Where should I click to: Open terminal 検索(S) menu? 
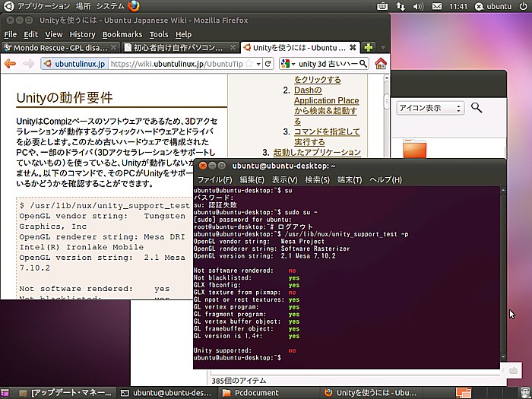pyautogui.click(x=317, y=179)
